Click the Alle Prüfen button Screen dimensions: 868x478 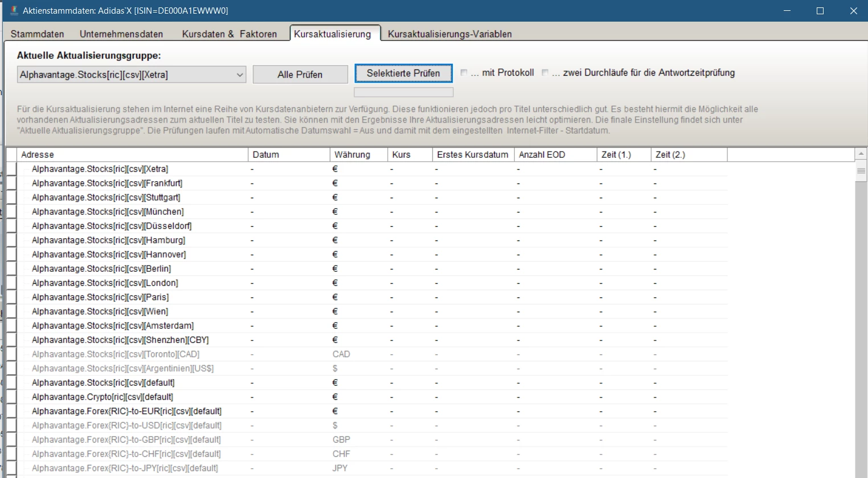300,75
